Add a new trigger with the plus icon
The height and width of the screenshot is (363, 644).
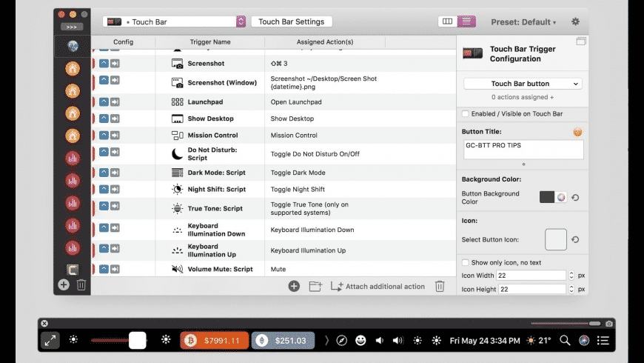(x=294, y=286)
